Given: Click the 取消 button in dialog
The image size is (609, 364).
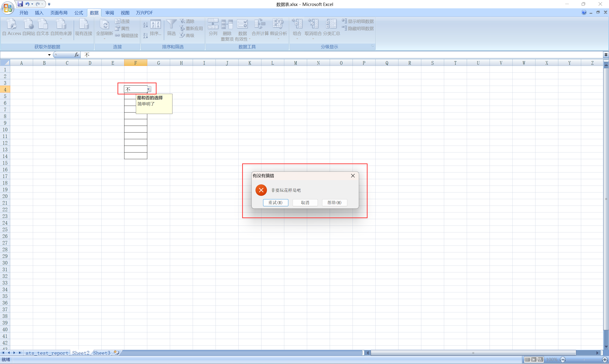Looking at the screenshot, I should tap(305, 203).
